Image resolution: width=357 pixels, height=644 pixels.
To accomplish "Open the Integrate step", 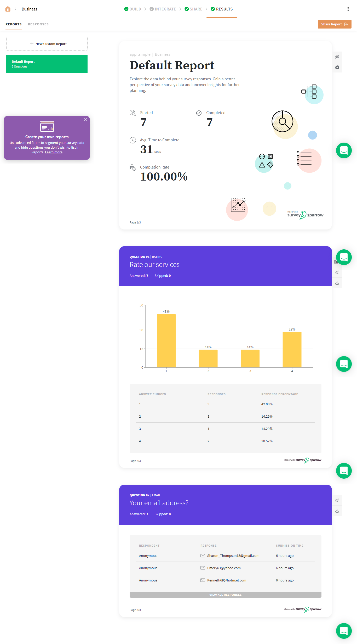I will click(x=163, y=9).
